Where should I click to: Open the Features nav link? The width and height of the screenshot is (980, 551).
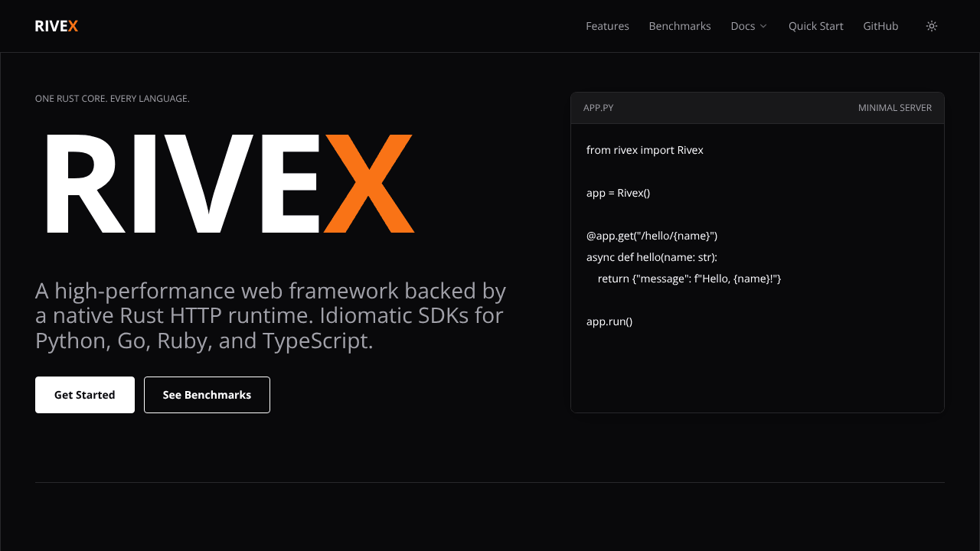click(607, 26)
